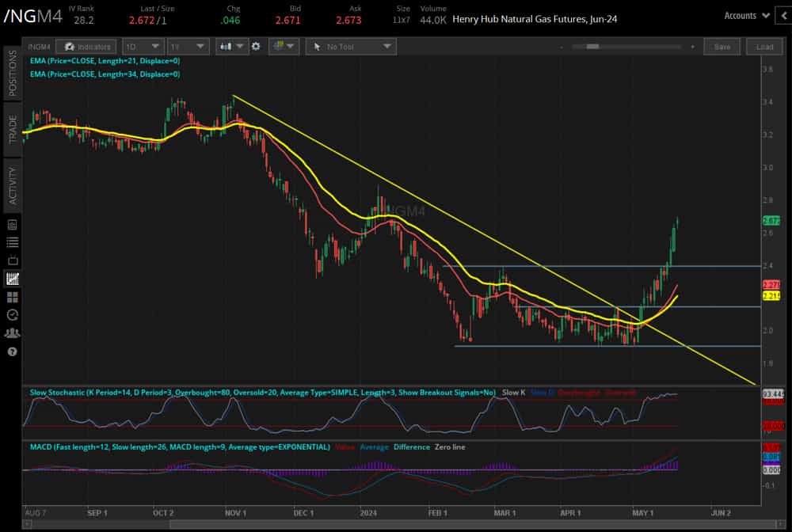
Task: Open the chart Settings gear icon
Action: pyautogui.click(x=255, y=47)
